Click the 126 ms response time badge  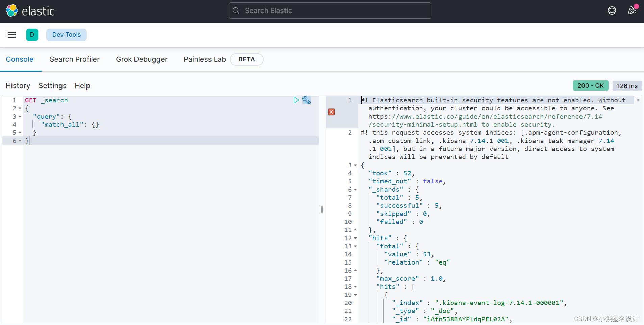coord(627,86)
